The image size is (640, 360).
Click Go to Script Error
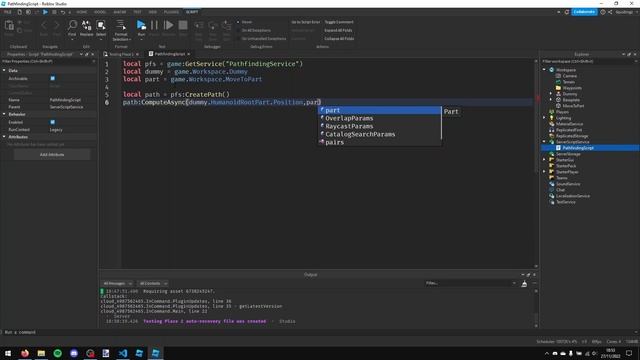coord(306,22)
